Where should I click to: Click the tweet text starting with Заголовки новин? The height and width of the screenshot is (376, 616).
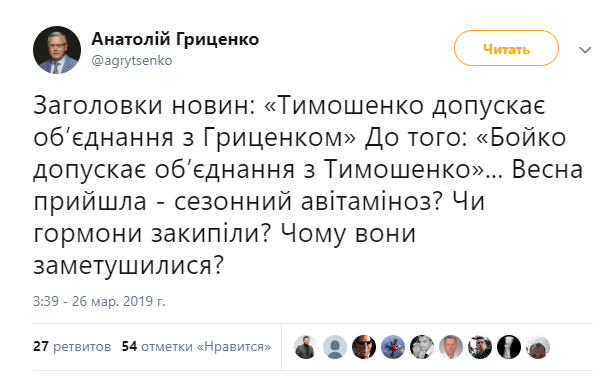[x=308, y=185]
